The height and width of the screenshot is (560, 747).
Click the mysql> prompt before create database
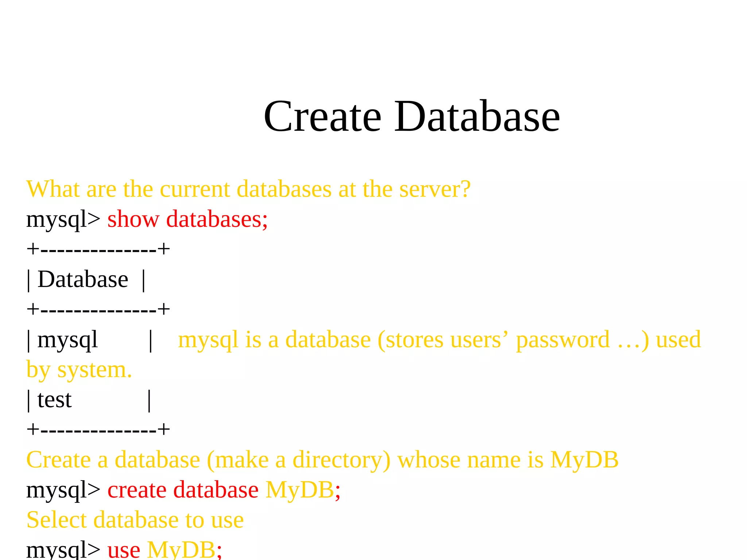pos(63,490)
